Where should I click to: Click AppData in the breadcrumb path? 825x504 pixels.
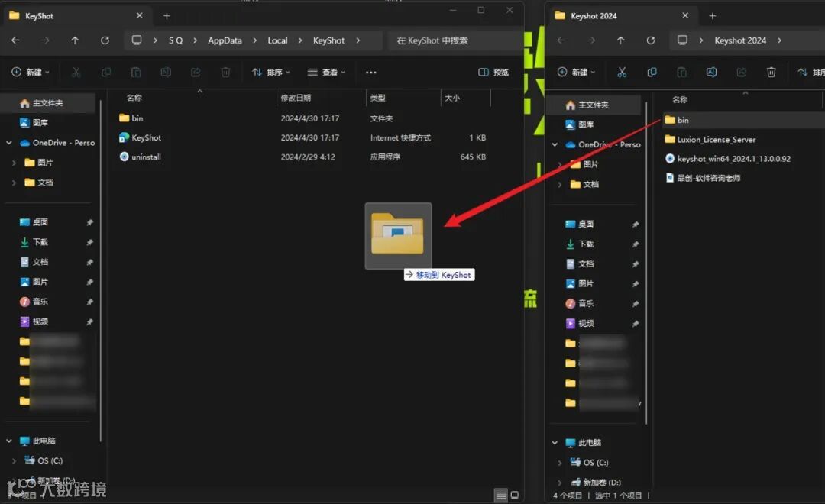pyautogui.click(x=225, y=40)
